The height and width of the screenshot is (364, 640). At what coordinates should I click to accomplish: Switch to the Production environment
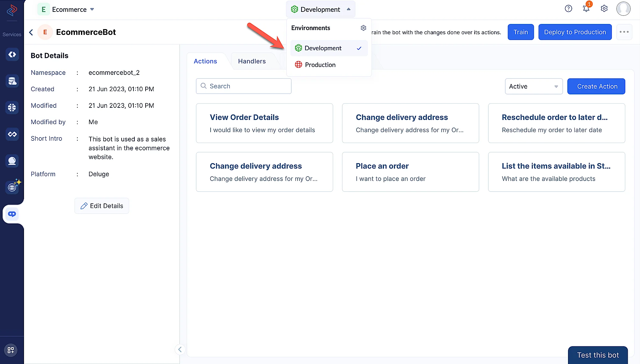point(320,65)
